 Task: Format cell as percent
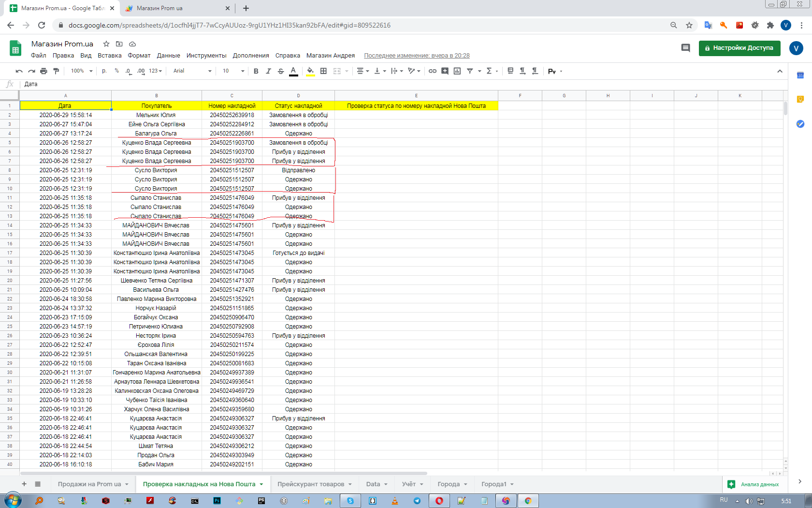pos(116,71)
